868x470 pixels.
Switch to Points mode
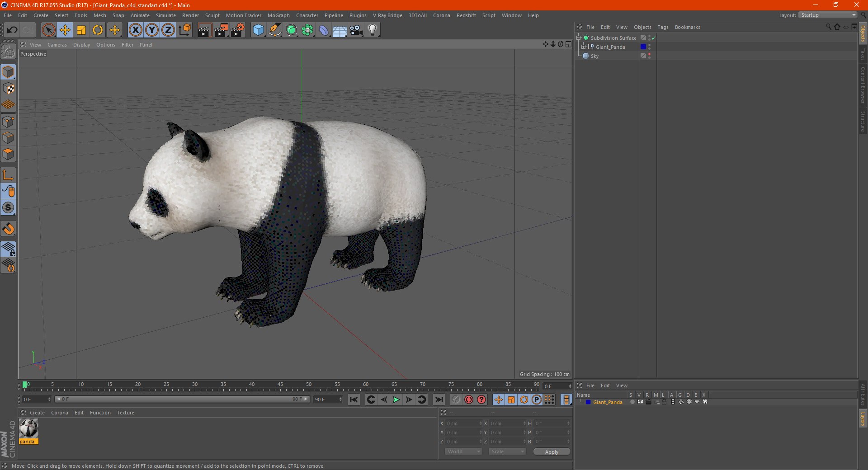point(8,122)
